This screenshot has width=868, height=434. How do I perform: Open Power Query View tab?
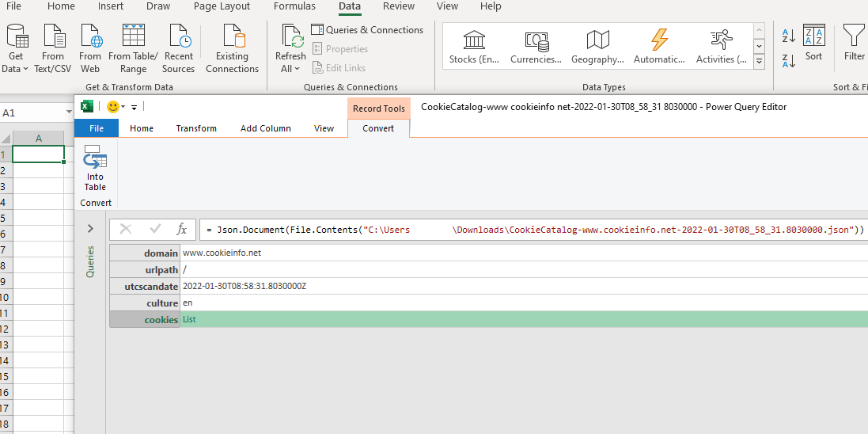coord(324,128)
